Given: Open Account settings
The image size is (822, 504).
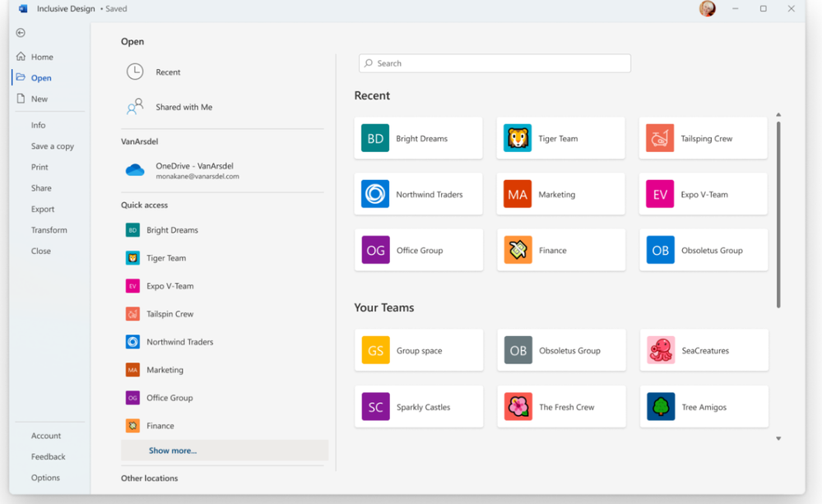Looking at the screenshot, I should coord(45,436).
